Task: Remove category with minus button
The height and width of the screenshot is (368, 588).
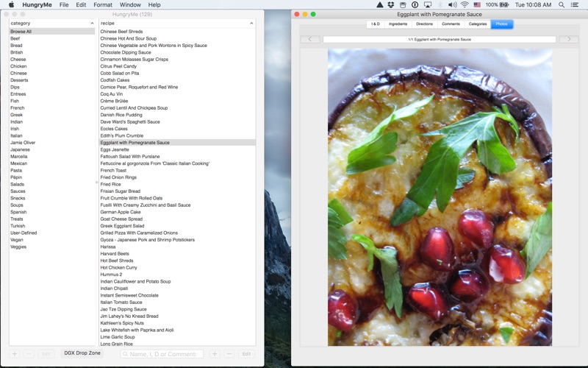Action: point(29,354)
